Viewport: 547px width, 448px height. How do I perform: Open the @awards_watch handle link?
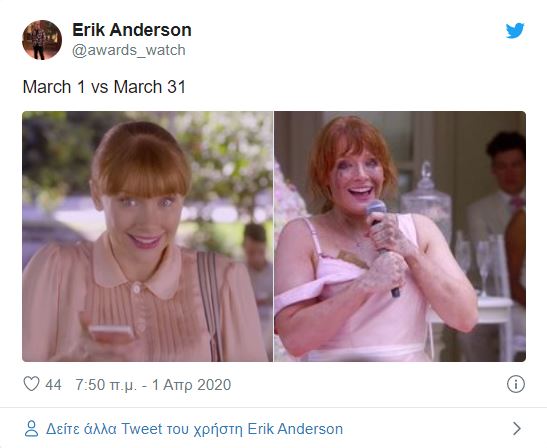(129, 50)
